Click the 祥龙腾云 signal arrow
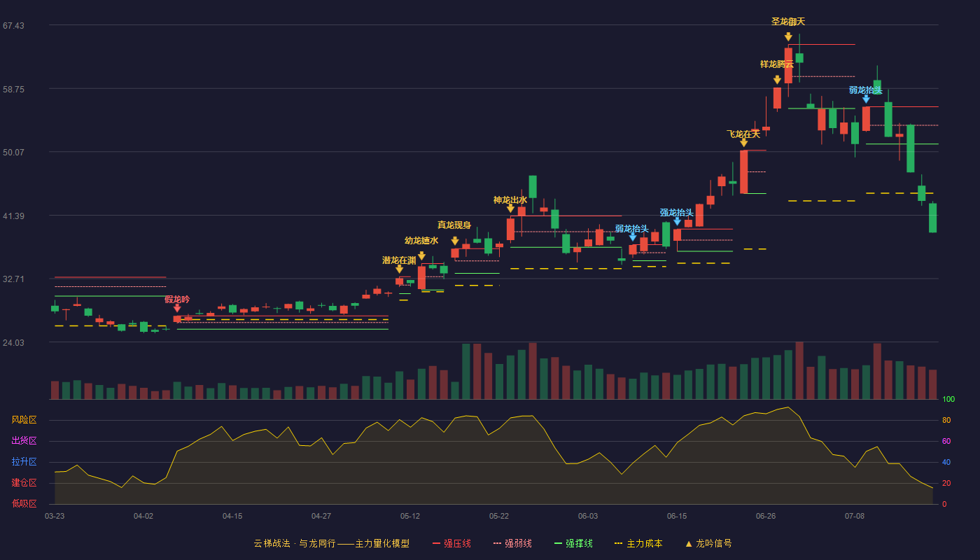Image resolution: width=980 pixels, height=560 pixels. tap(777, 80)
